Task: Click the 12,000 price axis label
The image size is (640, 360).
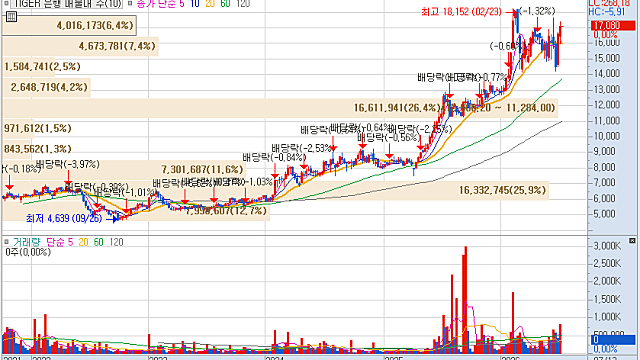Action: [607, 105]
